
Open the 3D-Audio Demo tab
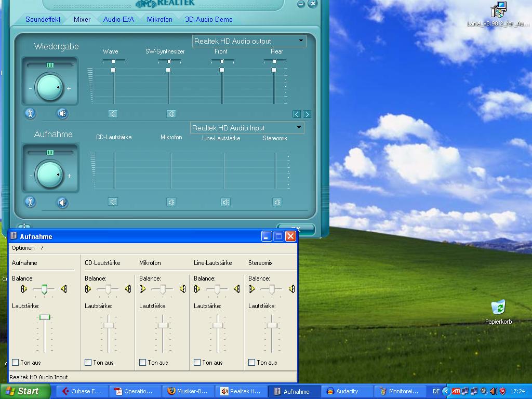tap(209, 19)
